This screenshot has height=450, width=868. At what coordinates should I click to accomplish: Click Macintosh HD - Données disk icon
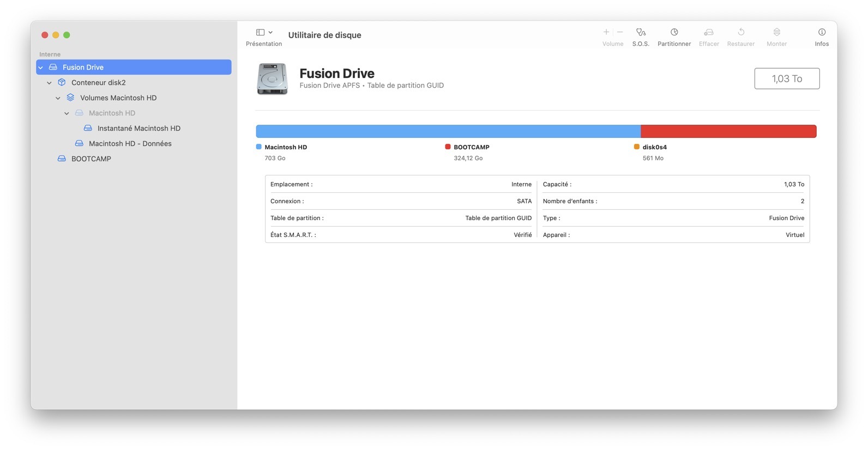point(79,143)
